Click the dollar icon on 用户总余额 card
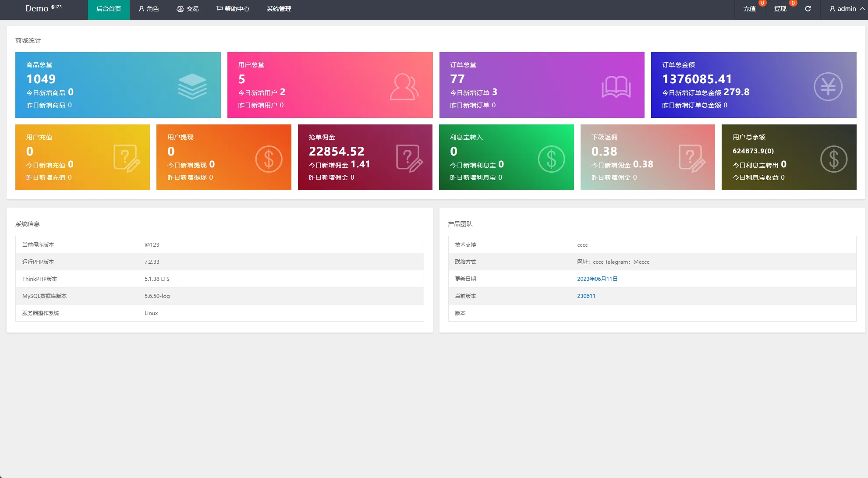868x478 pixels. pos(833,159)
